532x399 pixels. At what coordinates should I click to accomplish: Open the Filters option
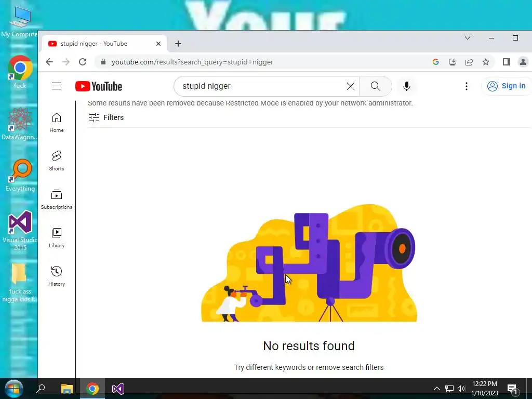click(106, 117)
